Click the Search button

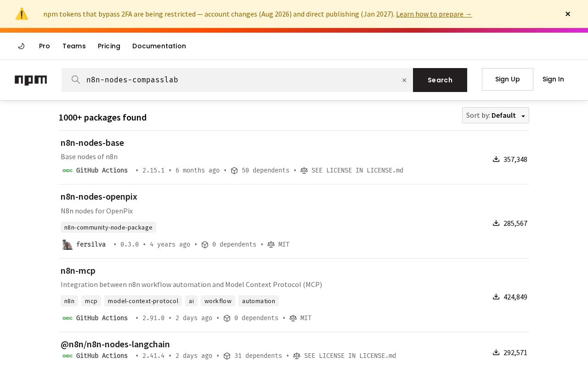pos(440,80)
